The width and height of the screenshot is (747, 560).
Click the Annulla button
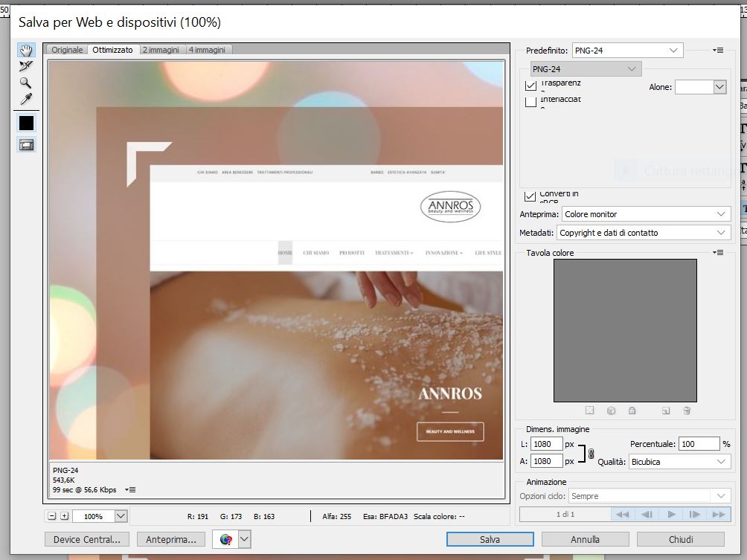585,539
